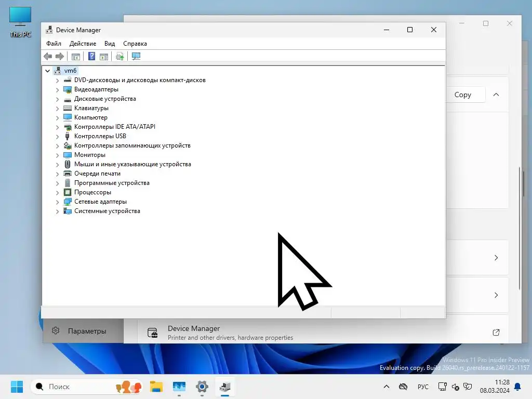This screenshot has width=532, height=399.
Task: Expand the Дисковые устройства node
Action: pyautogui.click(x=57, y=99)
